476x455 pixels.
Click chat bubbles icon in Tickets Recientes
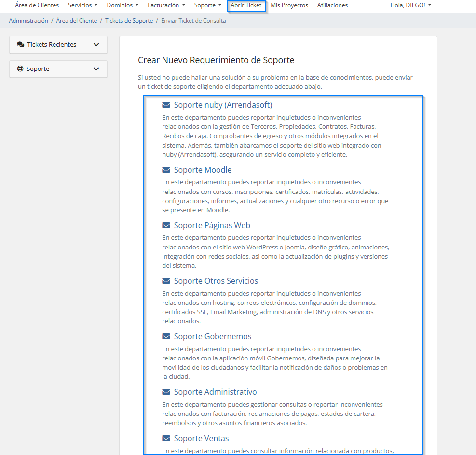pos(21,44)
